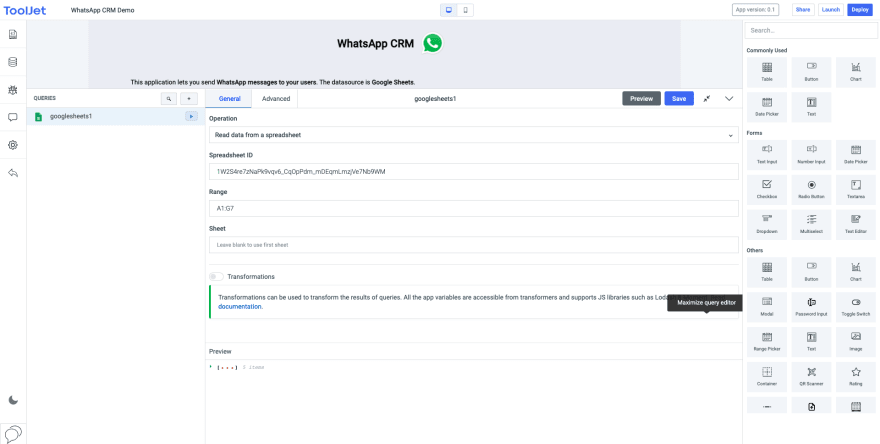Click the Range input field
Screen dimensions: 880x444
point(474,208)
